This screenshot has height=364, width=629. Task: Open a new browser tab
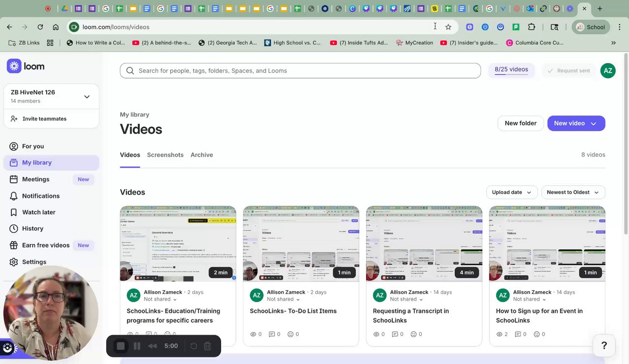(600, 8)
